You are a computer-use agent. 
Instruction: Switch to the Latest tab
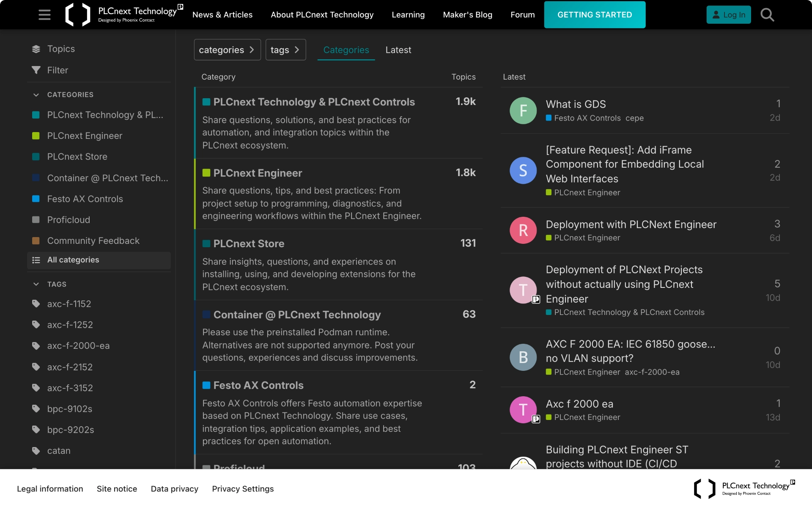coord(398,50)
